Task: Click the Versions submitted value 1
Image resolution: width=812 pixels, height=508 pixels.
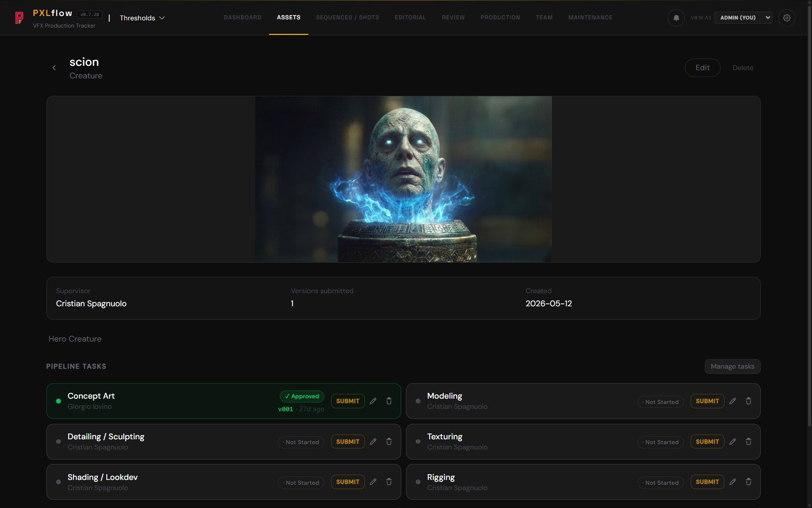Action: (292, 304)
